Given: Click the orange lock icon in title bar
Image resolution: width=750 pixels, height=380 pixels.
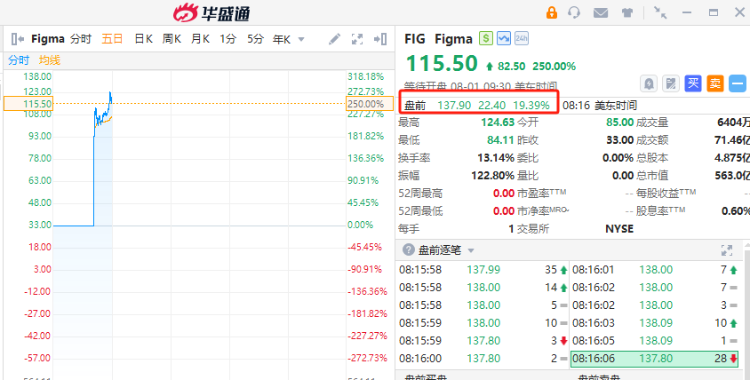Looking at the screenshot, I should point(551,12).
